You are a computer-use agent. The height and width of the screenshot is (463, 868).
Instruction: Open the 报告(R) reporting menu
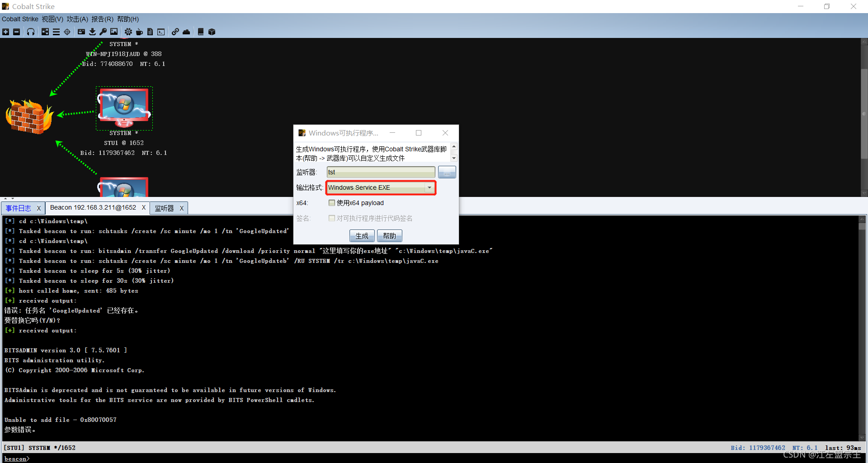pos(102,19)
